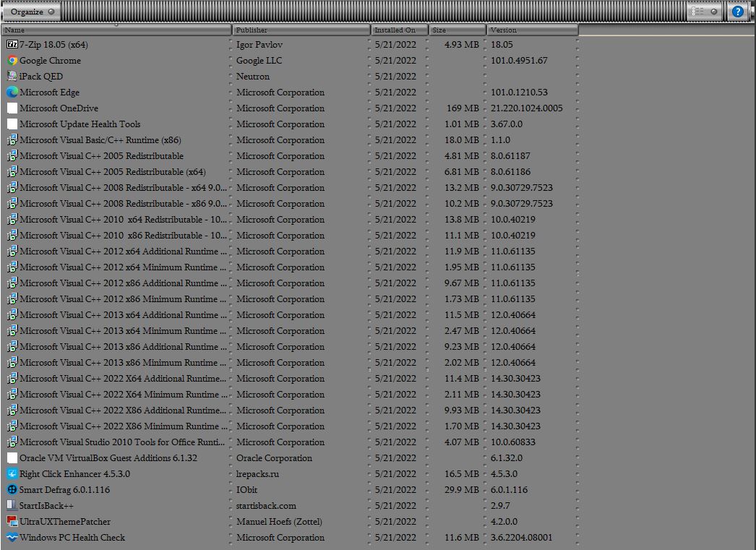This screenshot has height=550, width=756.
Task: Click the UltraUXThemePatcher icon
Action: pos(12,522)
